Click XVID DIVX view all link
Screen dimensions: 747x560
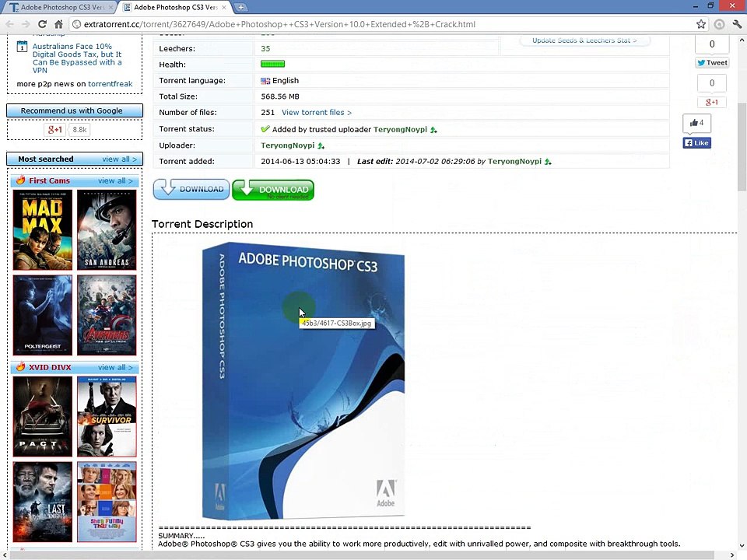coord(115,367)
